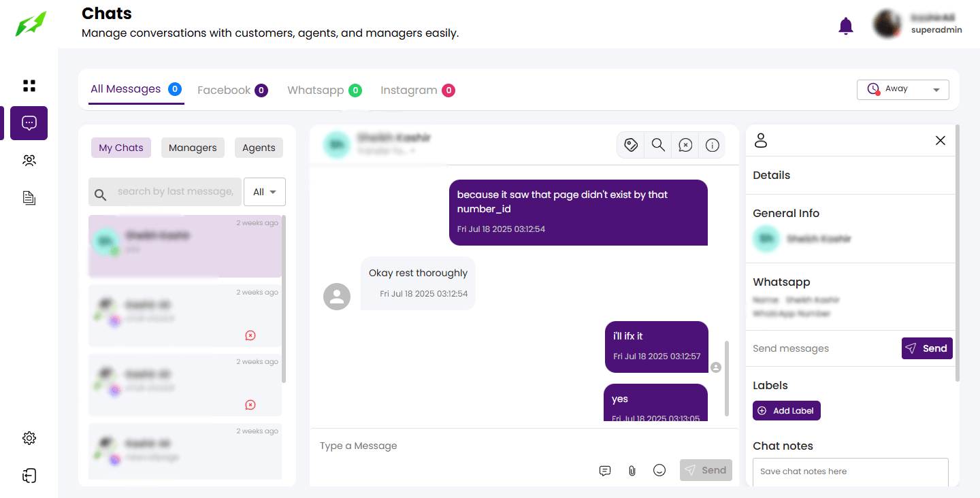Expand the All filter dropdown
Image resolution: width=980 pixels, height=498 pixels.
[x=264, y=192]
